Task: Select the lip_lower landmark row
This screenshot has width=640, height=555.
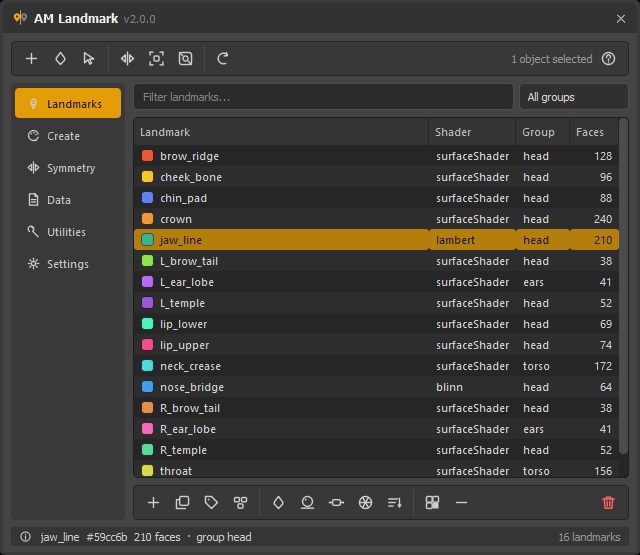Action: [376, 324]
